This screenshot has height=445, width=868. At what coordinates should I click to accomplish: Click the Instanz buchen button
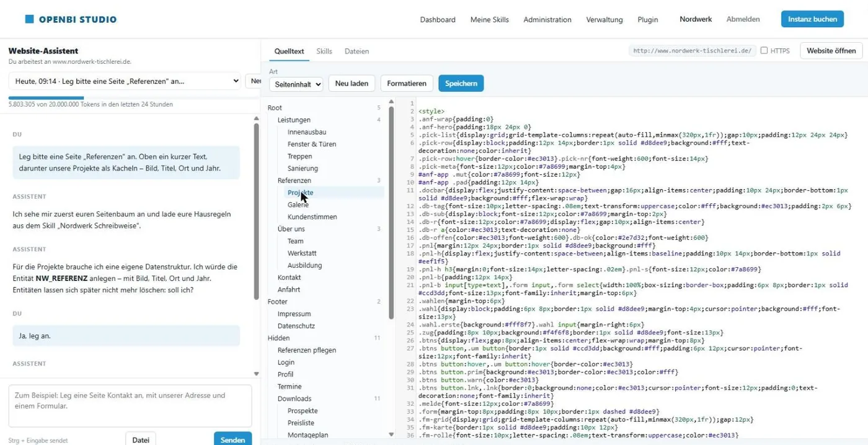tap(812, 19)
